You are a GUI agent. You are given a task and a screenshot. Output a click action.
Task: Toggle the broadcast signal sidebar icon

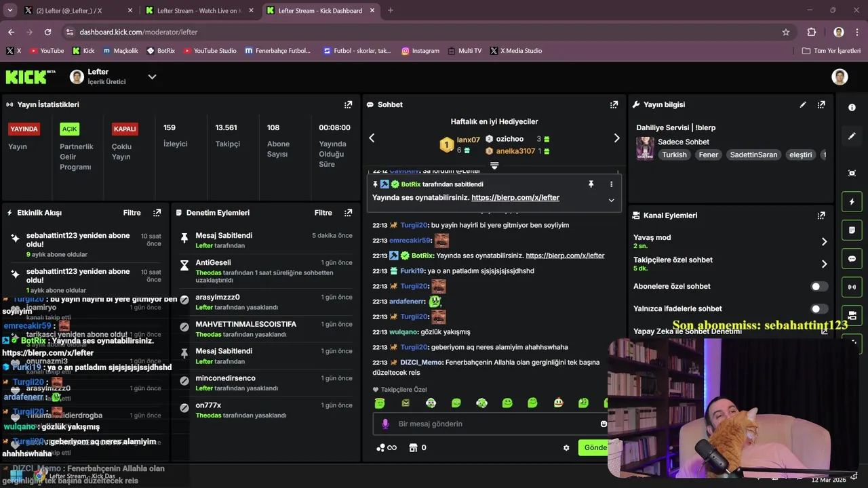click(852, 287)
